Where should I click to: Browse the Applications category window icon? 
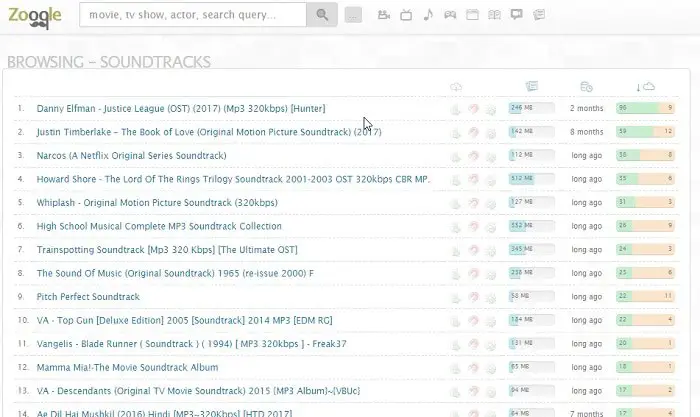pyautogui.click(x=472, y=15)
